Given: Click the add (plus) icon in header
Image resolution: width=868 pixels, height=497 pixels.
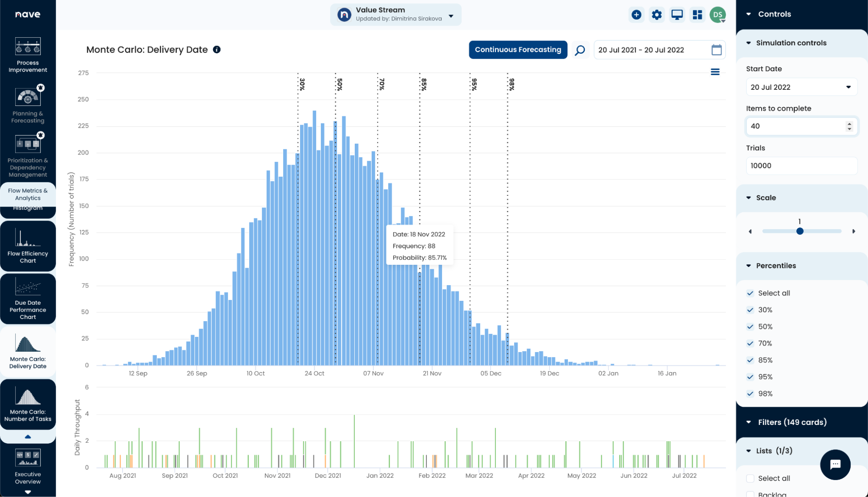Looking at the screenshot, I should [x=636, y=15].
